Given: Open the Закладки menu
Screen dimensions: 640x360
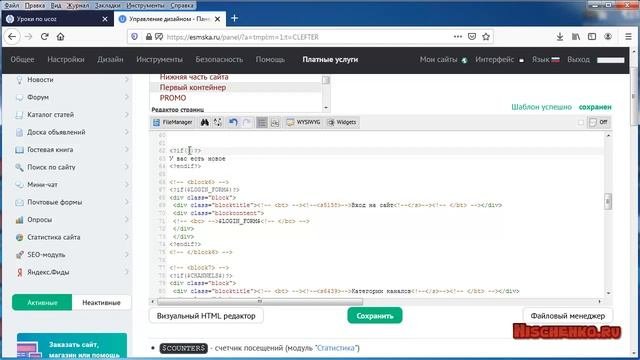Looking at the screenshot, I should pos(108,5).
